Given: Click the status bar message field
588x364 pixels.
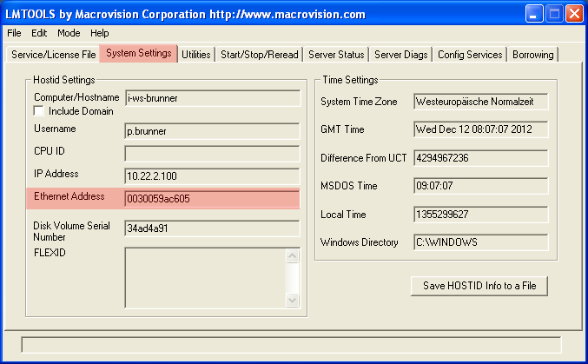Looking at the screenshot, I should coord(291,345).
